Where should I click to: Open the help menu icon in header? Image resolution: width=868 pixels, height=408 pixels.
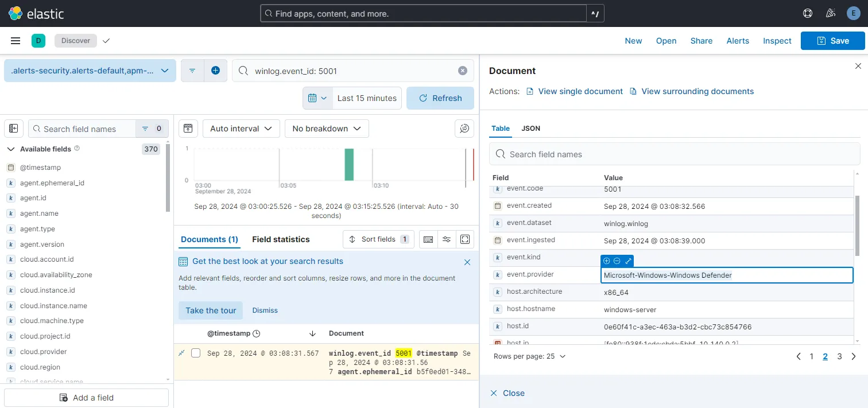(x=808, y=13)
